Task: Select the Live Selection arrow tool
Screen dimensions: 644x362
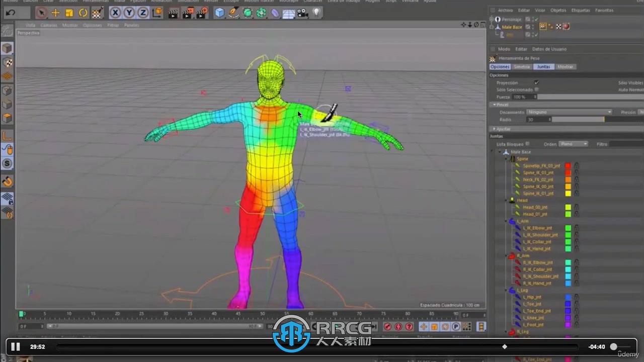Action: tap(42, 13)
